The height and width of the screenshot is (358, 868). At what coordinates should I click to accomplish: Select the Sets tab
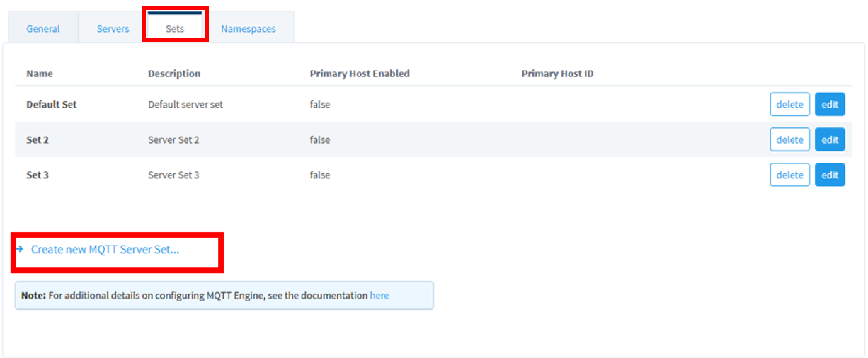(x=175, y=29)
